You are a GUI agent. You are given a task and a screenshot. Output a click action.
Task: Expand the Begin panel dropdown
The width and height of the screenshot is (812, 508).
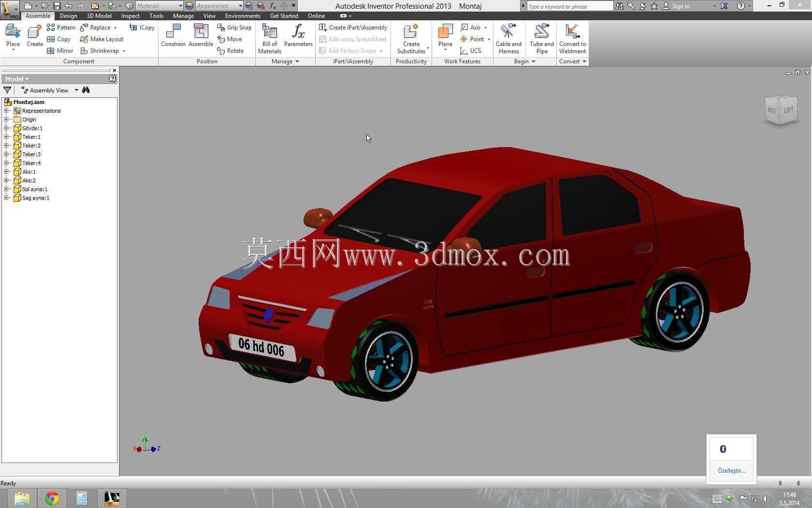(524, 61)
